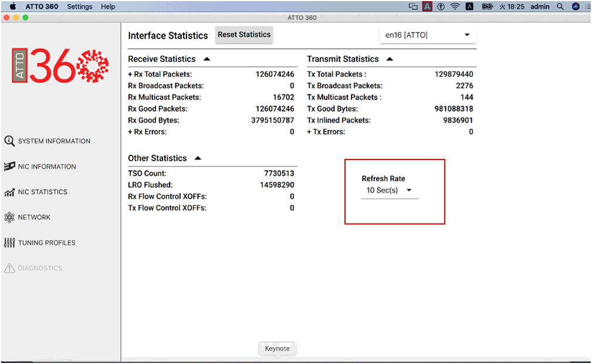Collapse the Other Statistics section
This screenshot has width=592, height=364.
click(198, 158)
